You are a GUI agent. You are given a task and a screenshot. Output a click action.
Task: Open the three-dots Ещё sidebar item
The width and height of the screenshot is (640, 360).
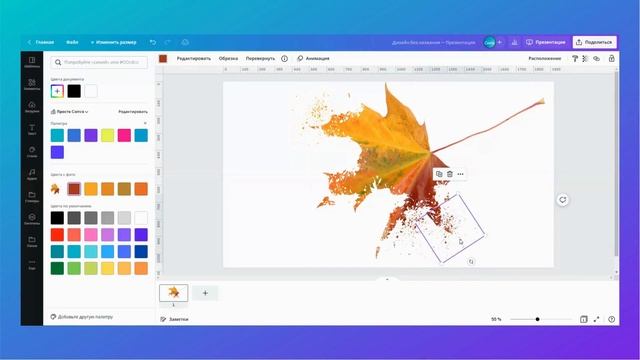pyautogui.click(x=32, y=264)
